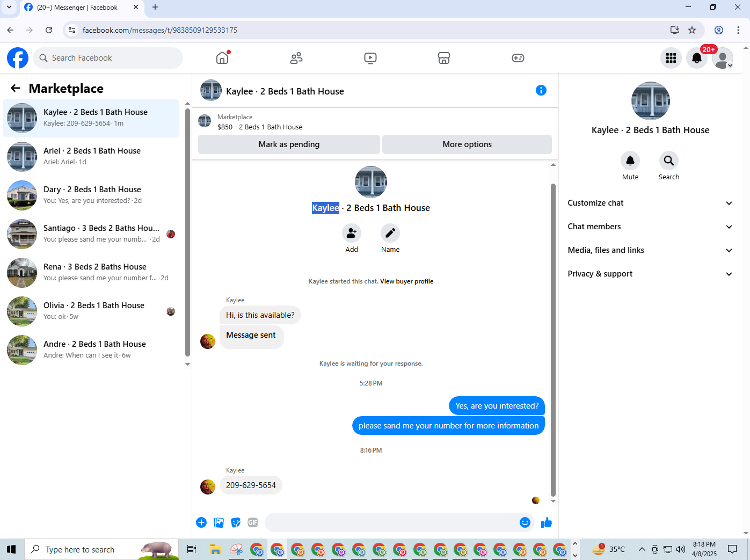Reload the page in Chrome
The image size is (750, 560).
[x=49, y=30]
